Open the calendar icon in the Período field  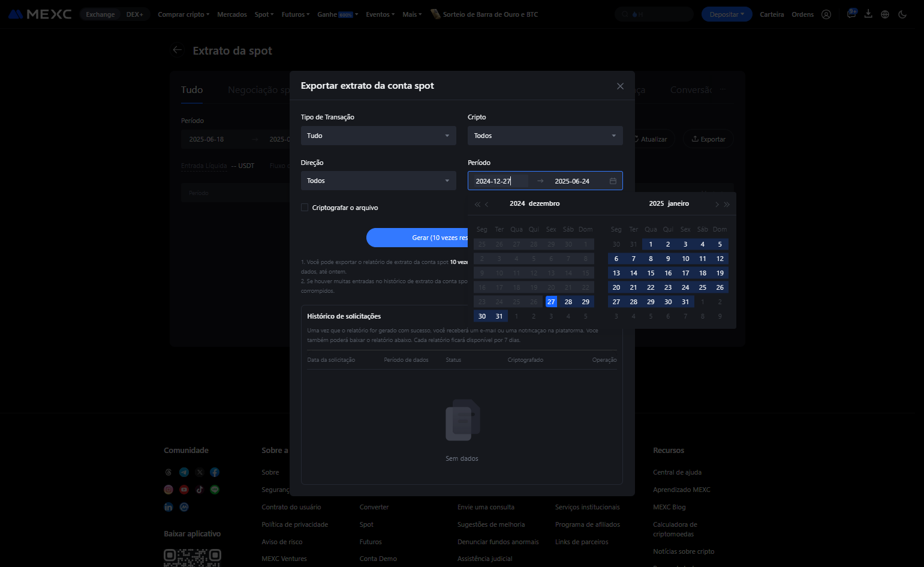[x=613, y=181]
